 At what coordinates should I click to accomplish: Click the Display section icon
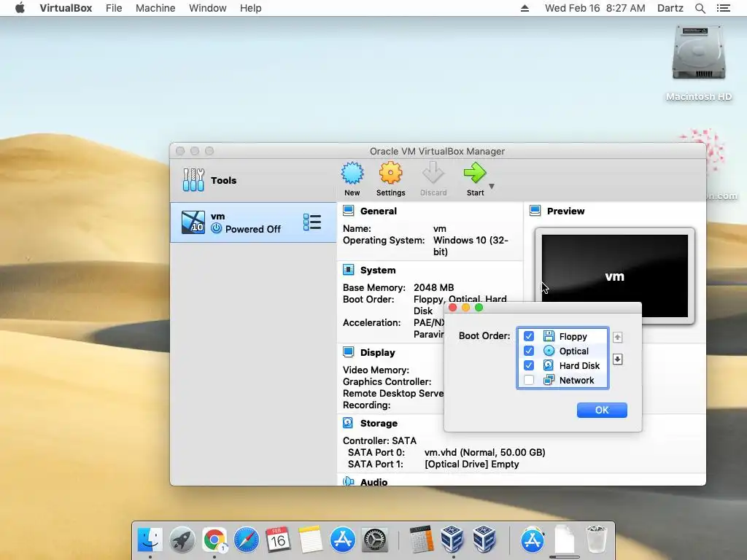pyautogui.click(x=348, y=352)
